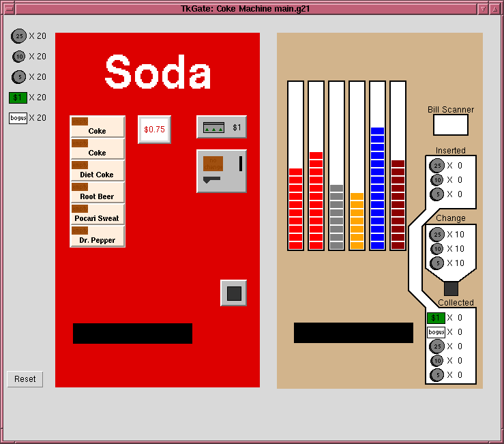Screen dimensions: 504x444
Task: Pick up the 10-cent coin from the left supply
Action: coord(19,57)
